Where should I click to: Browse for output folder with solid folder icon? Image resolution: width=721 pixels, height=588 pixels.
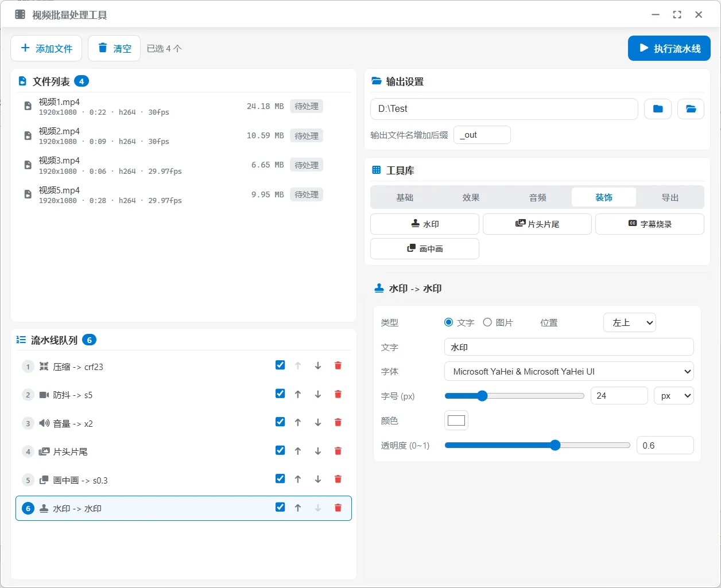point(658,109)
